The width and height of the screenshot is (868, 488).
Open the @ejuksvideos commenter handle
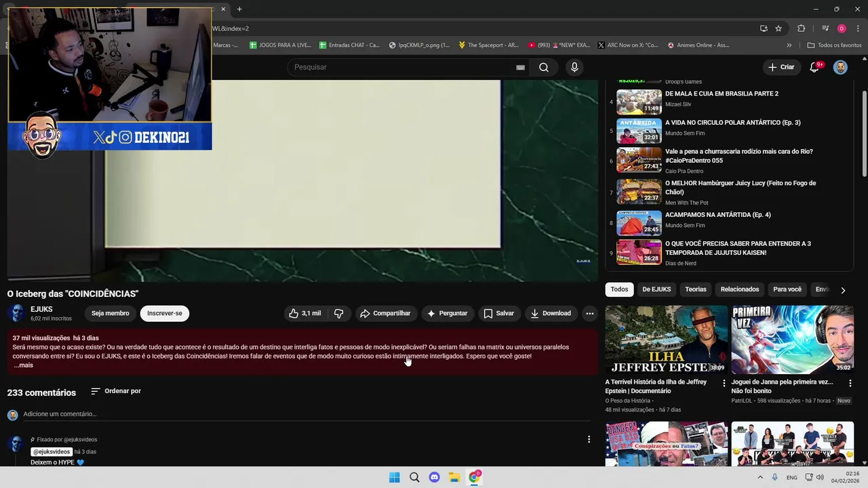click(52, 451)
